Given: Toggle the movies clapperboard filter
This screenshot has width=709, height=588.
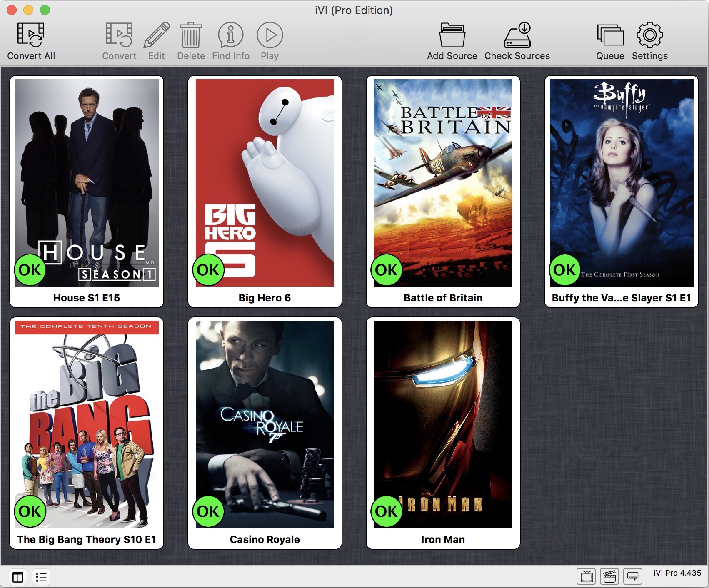Looking at the screenshot, I should pos(609,576).
